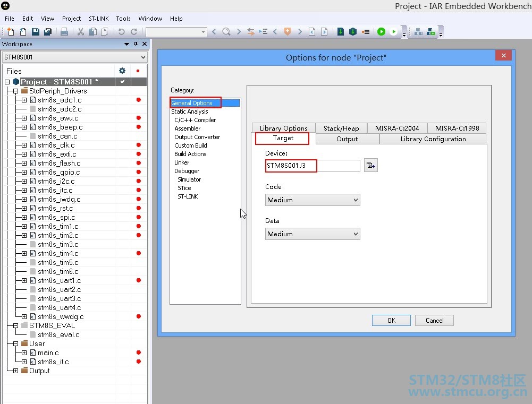
Task: Switch to the Library Options tab
Action: (284, 128)
